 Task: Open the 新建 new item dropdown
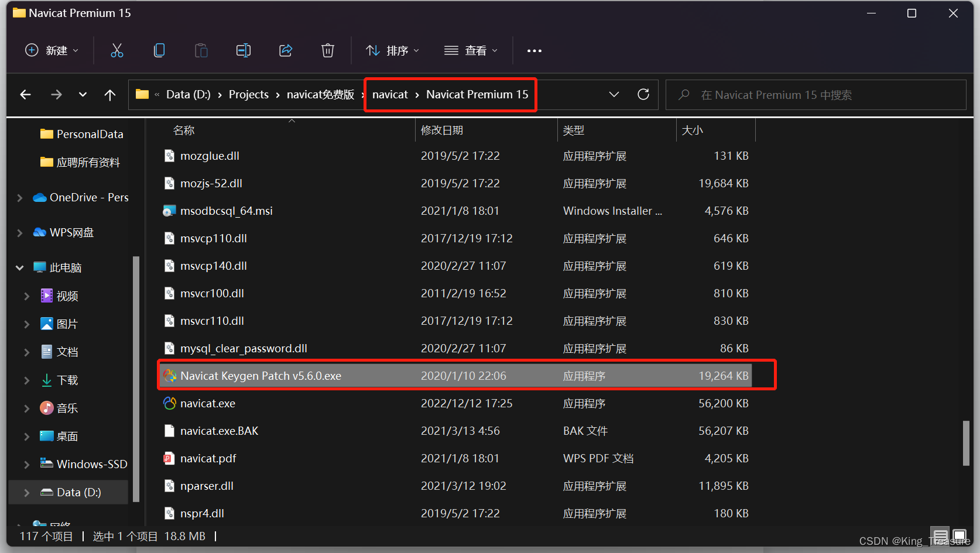52,50
